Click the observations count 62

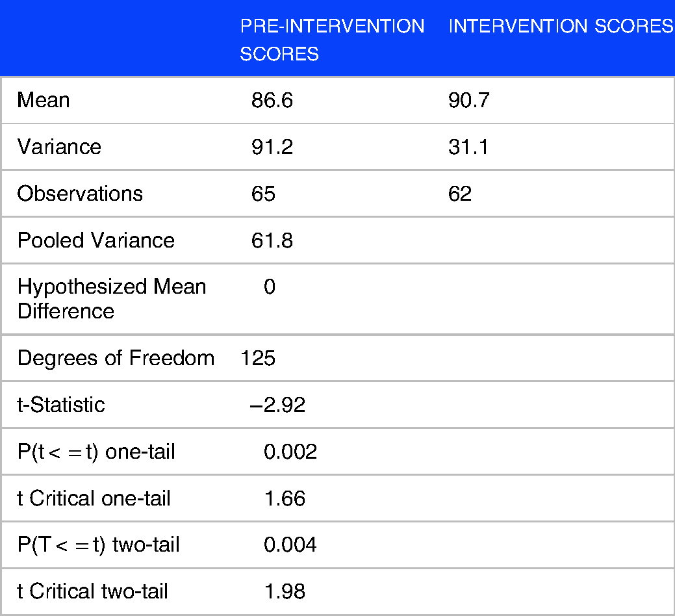coord(460,194)
